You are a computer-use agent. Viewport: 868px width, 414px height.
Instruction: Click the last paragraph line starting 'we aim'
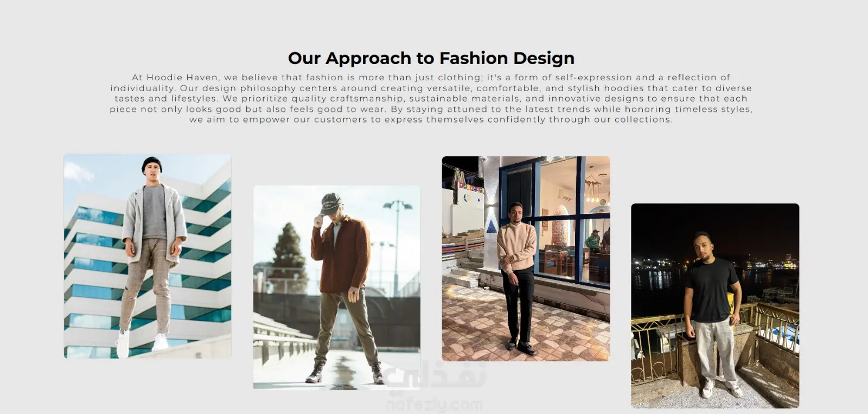tap(431, 120)
